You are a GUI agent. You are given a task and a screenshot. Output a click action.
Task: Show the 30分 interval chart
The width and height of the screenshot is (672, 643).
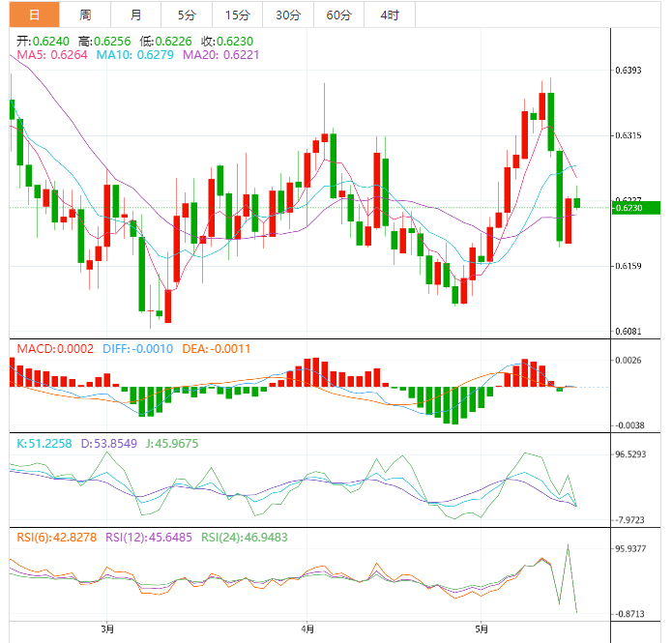[287, 15]
